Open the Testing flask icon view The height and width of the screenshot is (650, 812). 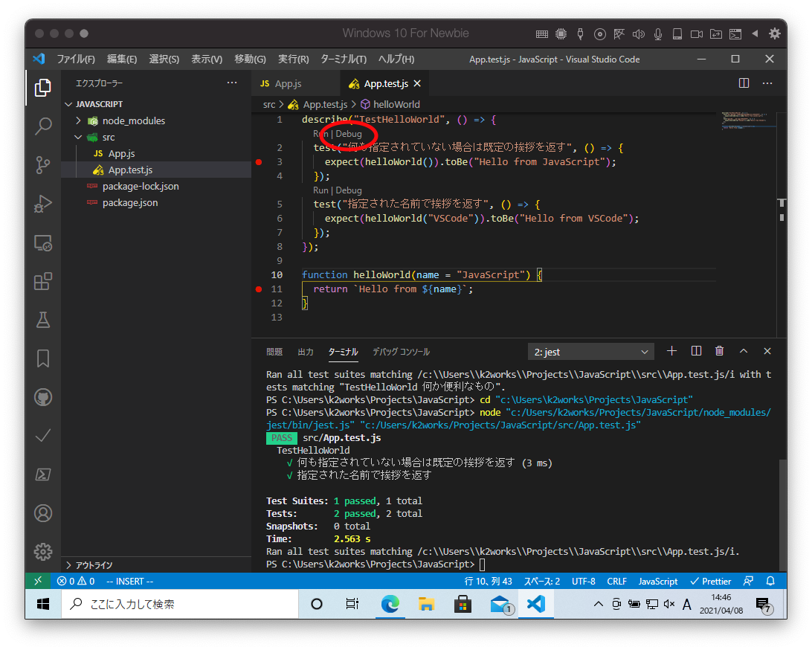(43, 320)
